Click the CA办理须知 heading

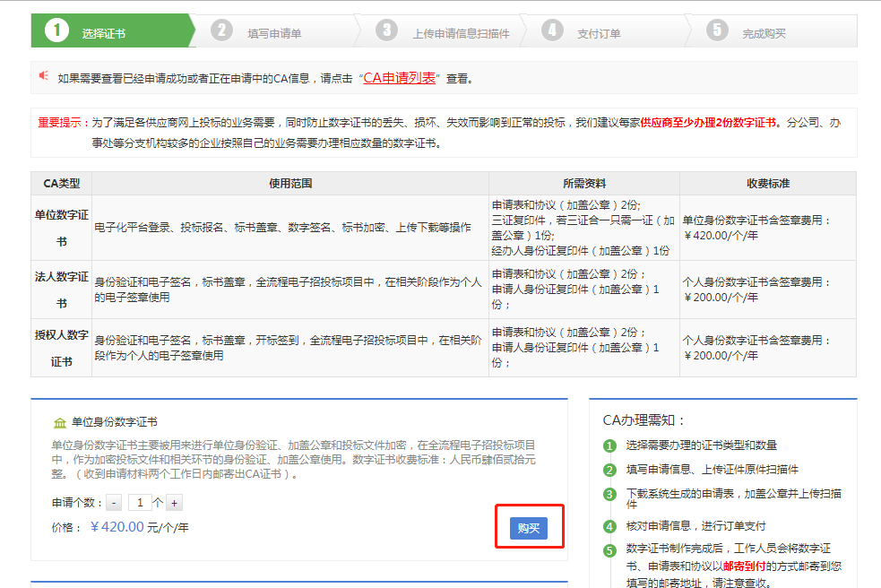click(643, 420)
